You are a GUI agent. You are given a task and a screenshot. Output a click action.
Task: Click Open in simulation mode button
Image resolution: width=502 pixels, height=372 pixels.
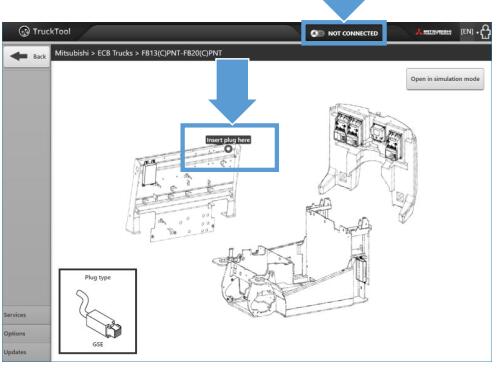click(445, 79)
